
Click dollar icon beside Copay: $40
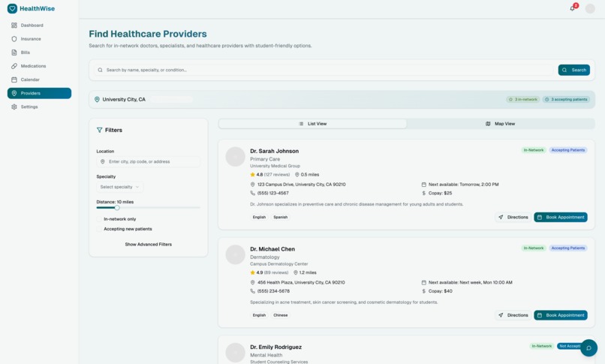pyautogui.click(x=423, y=291)
